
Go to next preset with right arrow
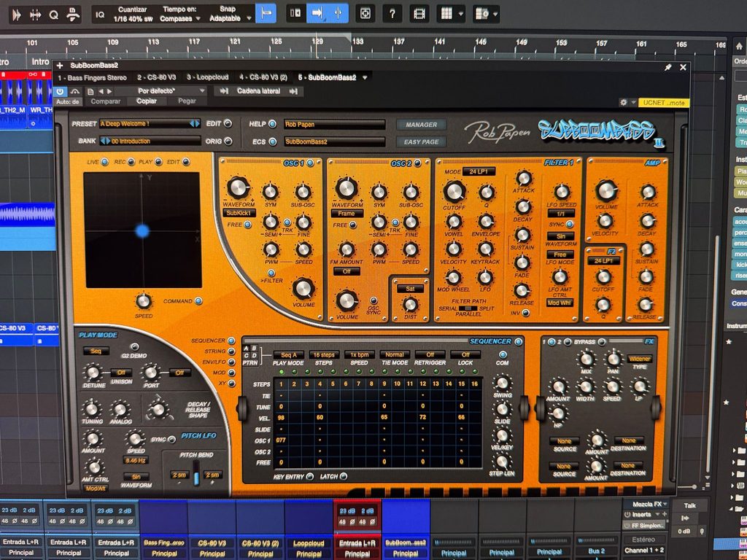[x=109, y=91]
